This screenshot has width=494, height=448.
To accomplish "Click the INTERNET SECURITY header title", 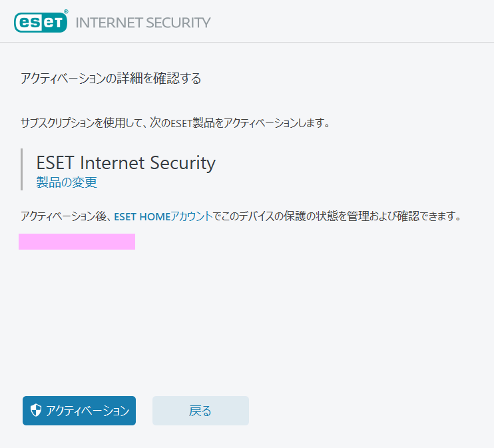I will pyautogui.click(x=143, y=23).
